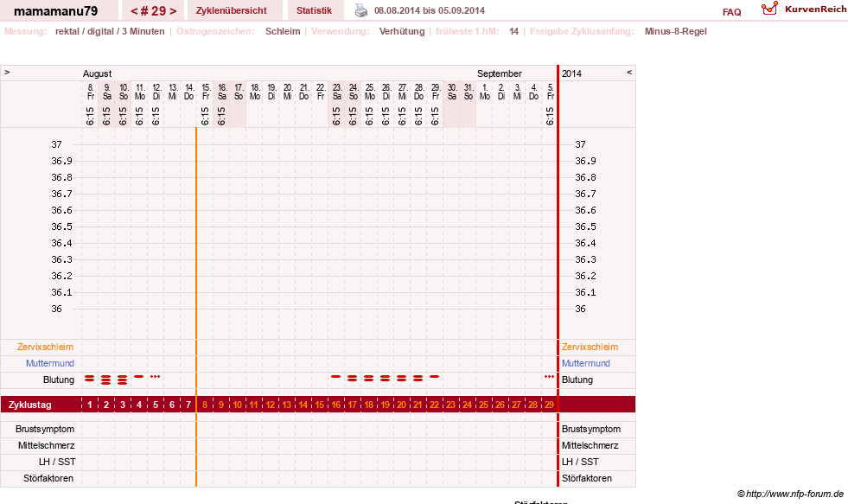Viewport: 848px width, 504px height.
Task: Click the KurvenReich crown logo icon
Action: coord(769,9)
